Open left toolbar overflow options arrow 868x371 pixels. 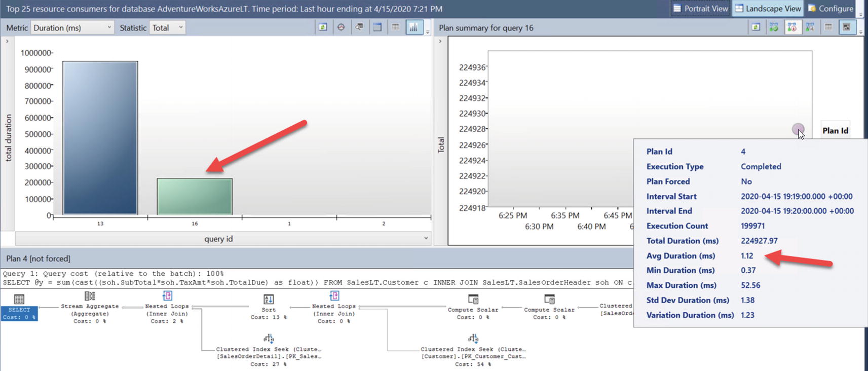(x=428, y=31)
